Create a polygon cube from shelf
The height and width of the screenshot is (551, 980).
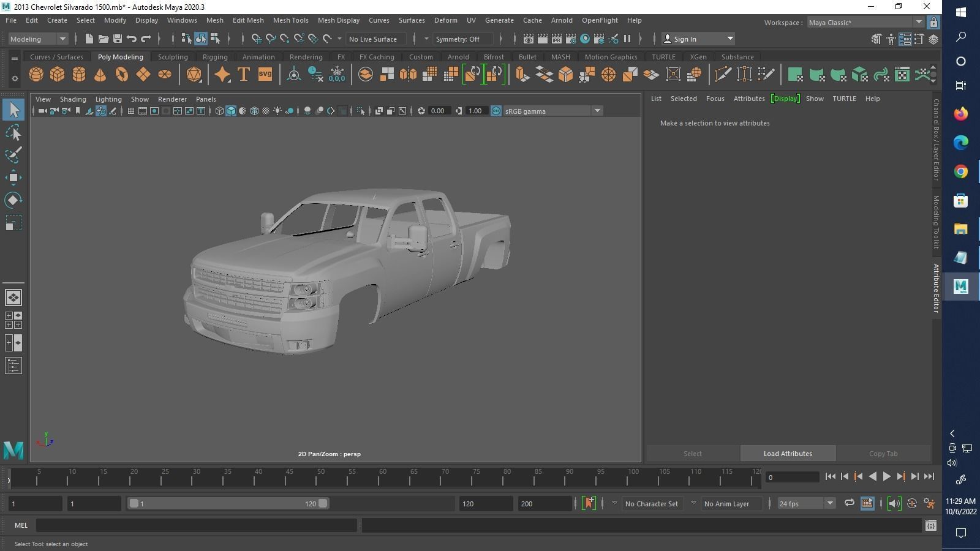pos(58,75)
